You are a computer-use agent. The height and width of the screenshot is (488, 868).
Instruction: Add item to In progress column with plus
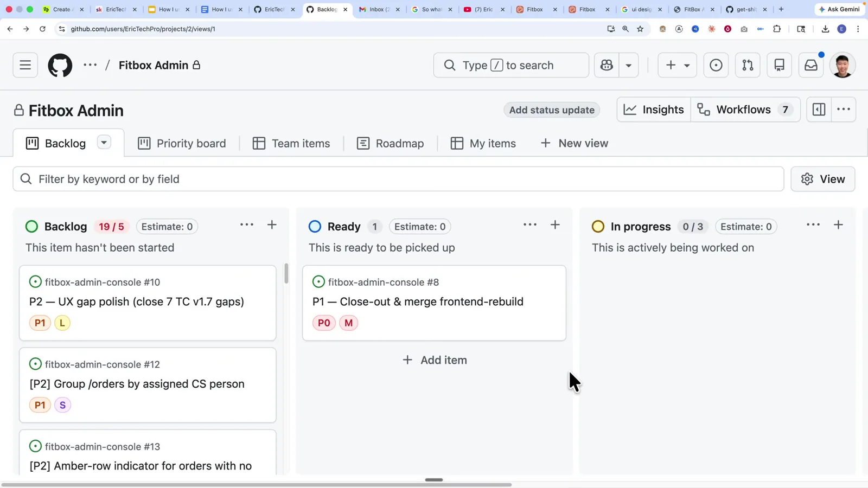(838, 225)
